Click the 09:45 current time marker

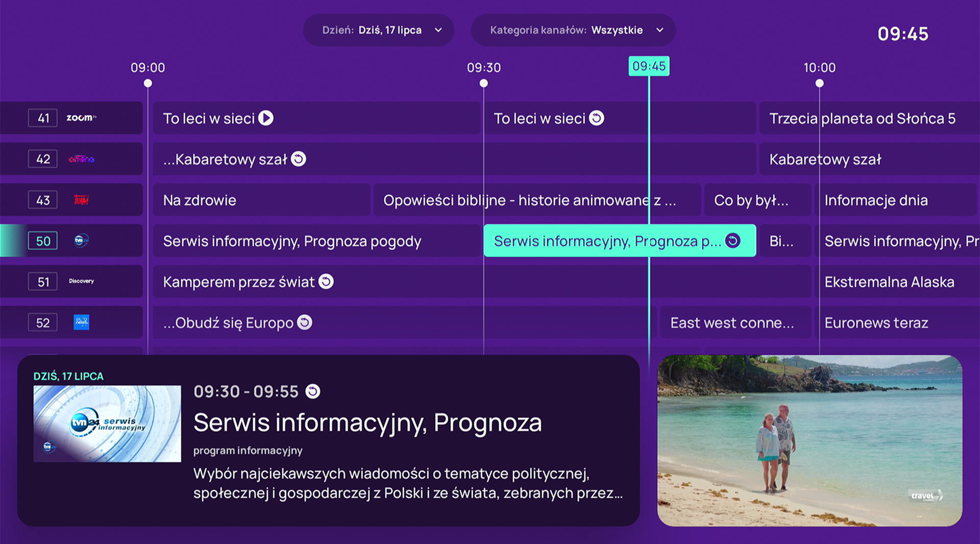[x=649, y=66]
